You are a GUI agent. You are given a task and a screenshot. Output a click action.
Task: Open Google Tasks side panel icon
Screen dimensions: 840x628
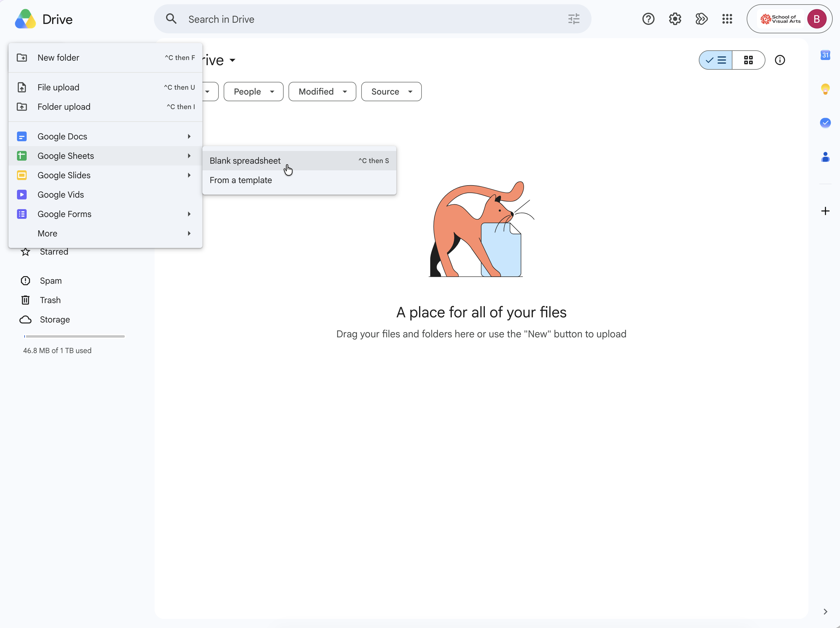pos(825,123)
